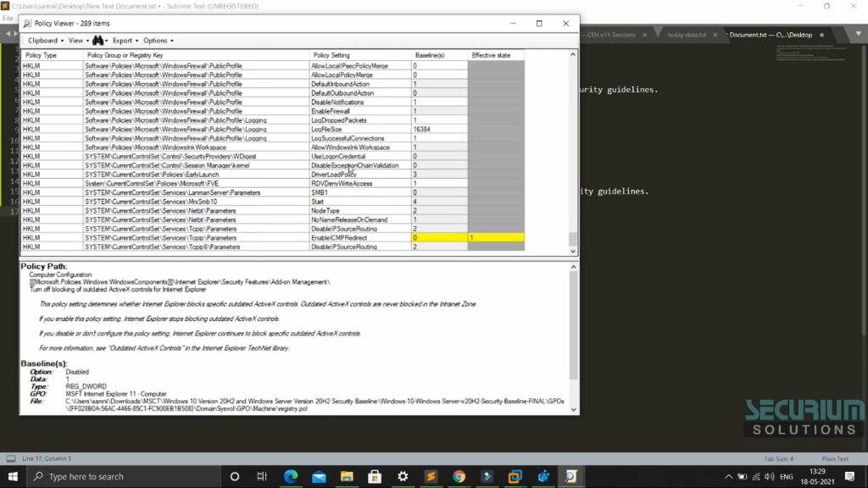Open the Clipboard dropdown in Policy Viewer

[46, 41]
